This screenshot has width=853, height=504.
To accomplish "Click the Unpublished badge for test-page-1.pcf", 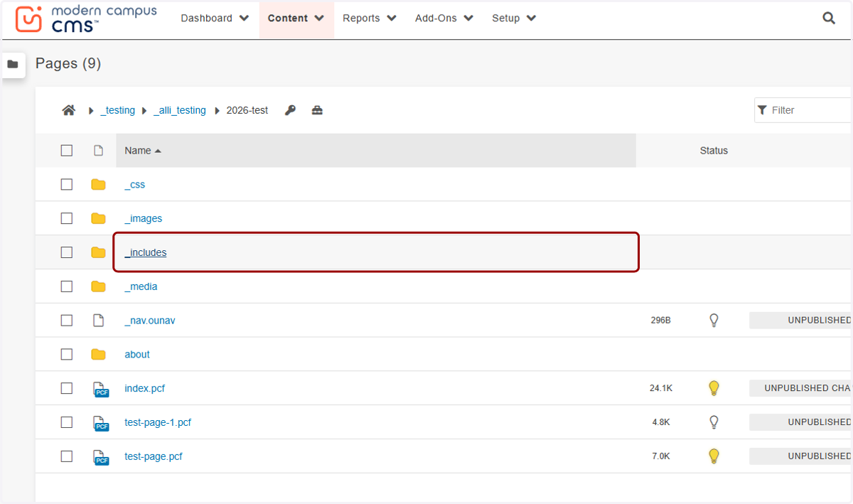I will click(x=801, y=422).
